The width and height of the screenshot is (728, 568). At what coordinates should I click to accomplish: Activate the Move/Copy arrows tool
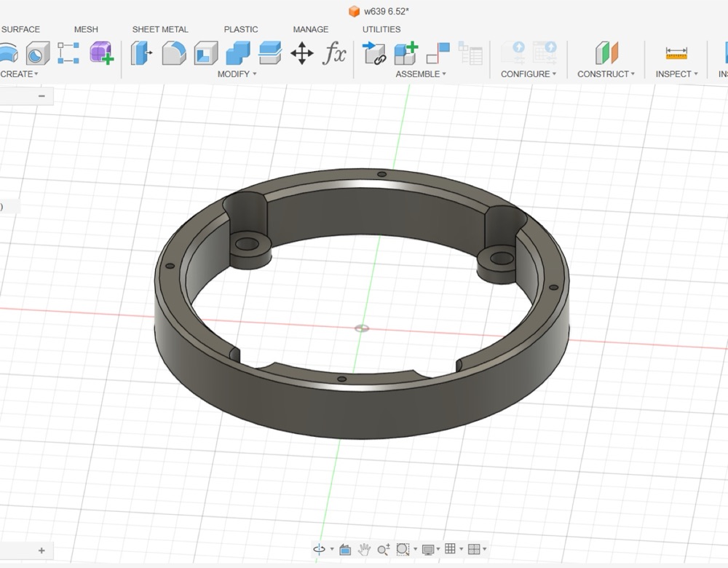coord(302,53)
